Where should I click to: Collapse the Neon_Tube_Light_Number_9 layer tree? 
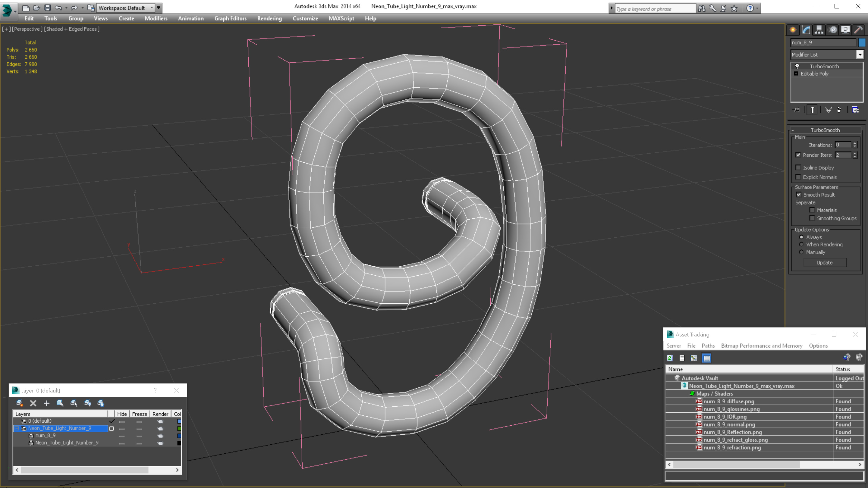[17, 428]
